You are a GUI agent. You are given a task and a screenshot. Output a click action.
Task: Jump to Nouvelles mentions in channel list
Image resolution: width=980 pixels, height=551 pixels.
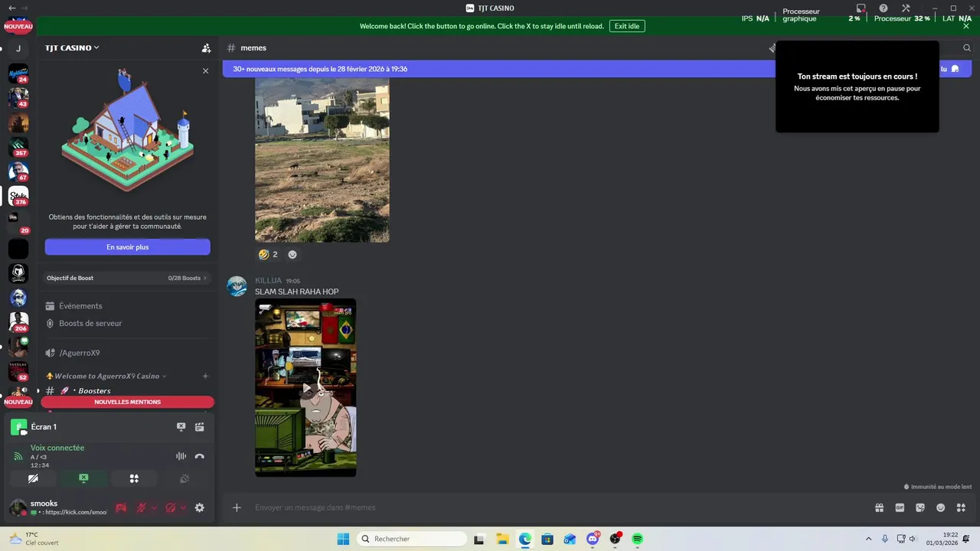[x=127, y=402]
